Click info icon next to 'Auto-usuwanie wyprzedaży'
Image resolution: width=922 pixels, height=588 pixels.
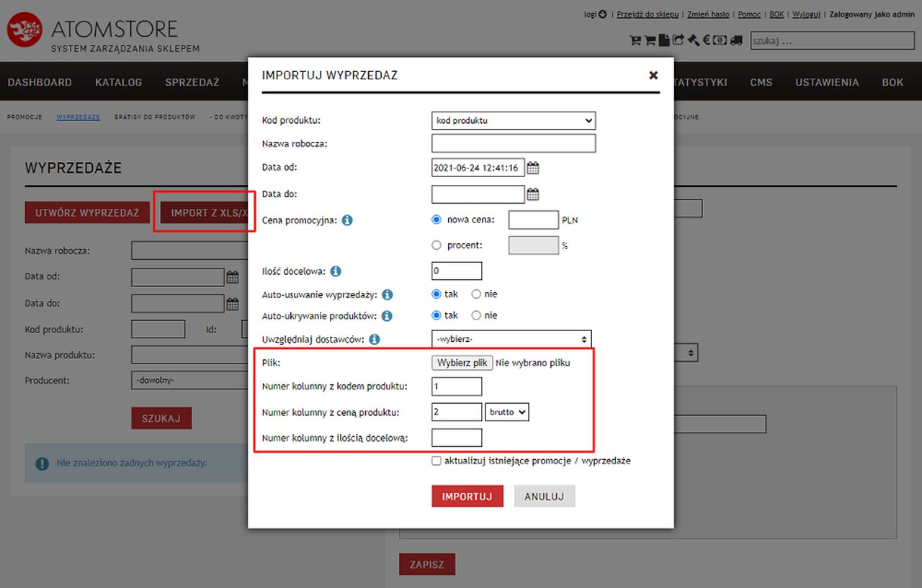point(388,294)
